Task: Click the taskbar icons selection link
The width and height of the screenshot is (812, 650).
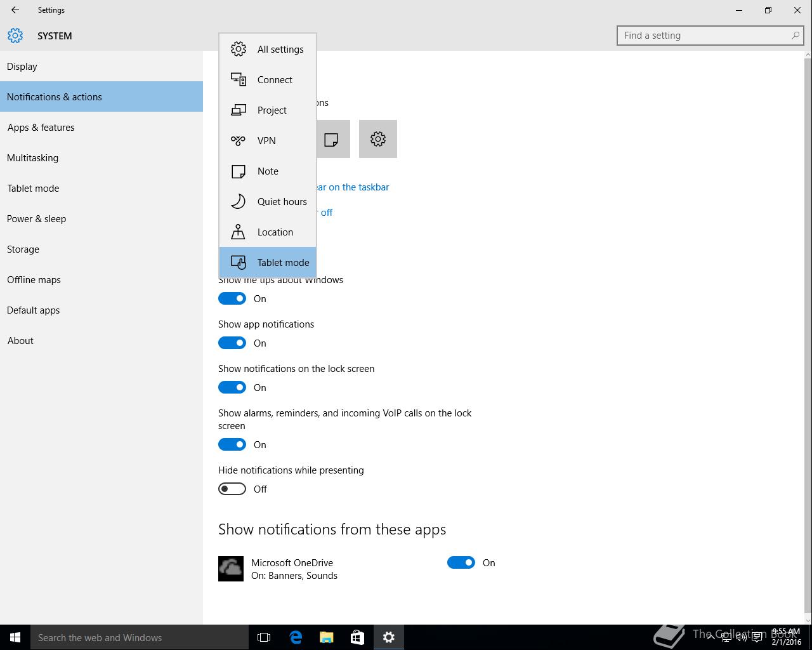Action: coord(353,187)
